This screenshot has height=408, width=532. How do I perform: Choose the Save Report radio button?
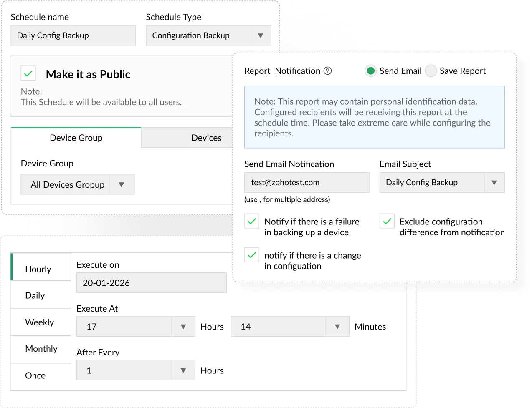[431, 71]
